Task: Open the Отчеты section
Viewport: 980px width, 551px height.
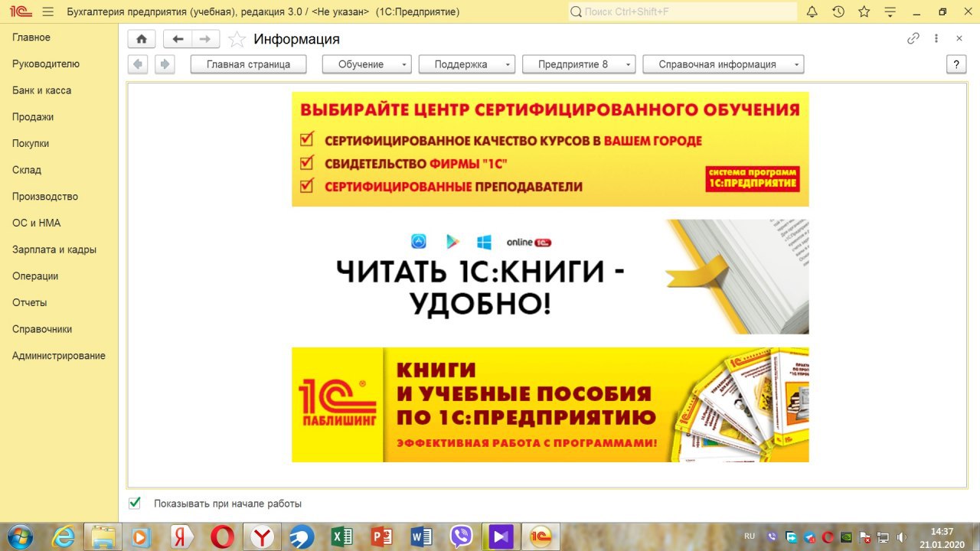Action: pyautogui.click(x=30, y=302)
